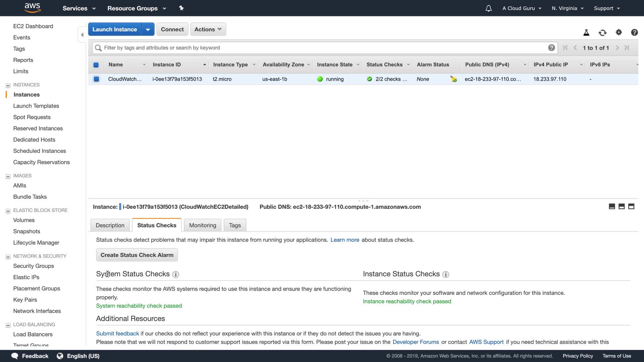Refresh the instances list
The width and height of the screenshot is (644, 362).
[x=602, y=33]
